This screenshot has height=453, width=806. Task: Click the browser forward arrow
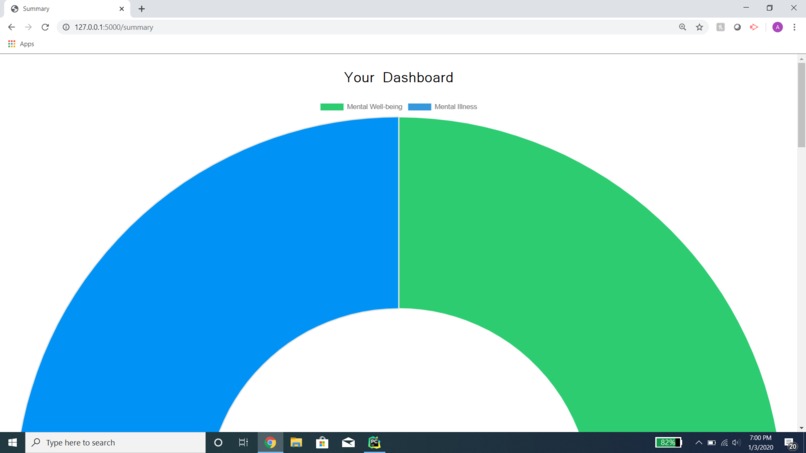tap(28, 27)
